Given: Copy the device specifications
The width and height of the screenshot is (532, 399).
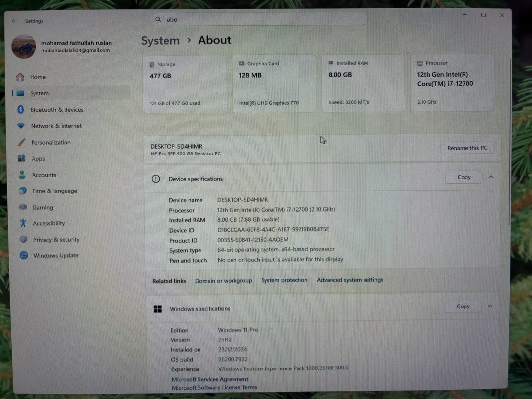Looking at the screenshot, I should [464, 177].
